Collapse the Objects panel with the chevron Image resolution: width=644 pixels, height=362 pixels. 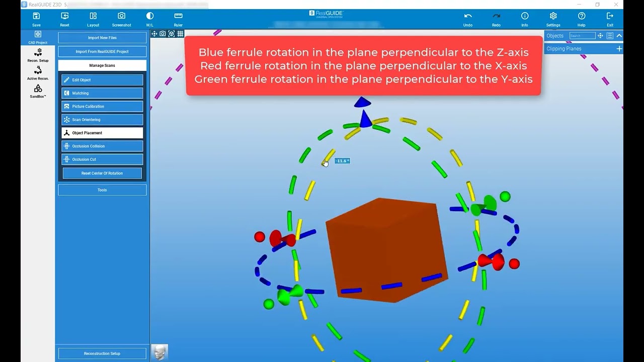tap(619, 36)
